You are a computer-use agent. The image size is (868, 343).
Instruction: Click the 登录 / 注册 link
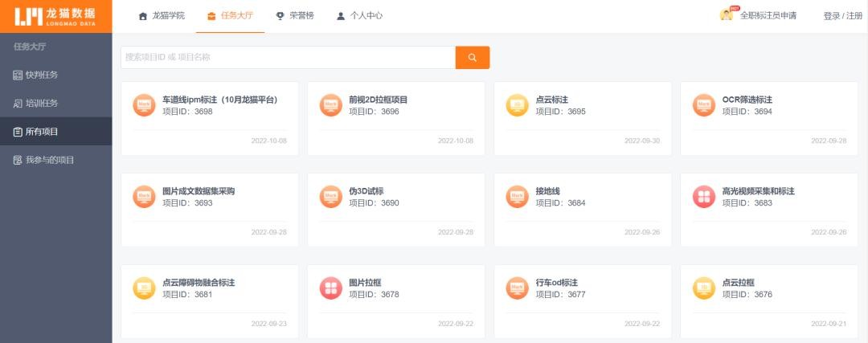[843, 16]
